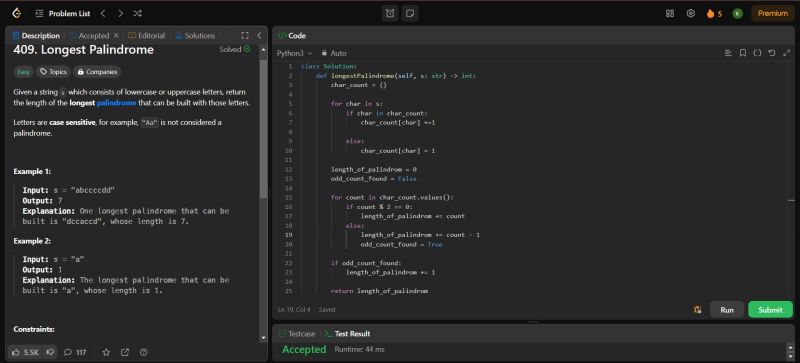Check the streak fire counter
The image size is (800, 363).
[714, 14]
